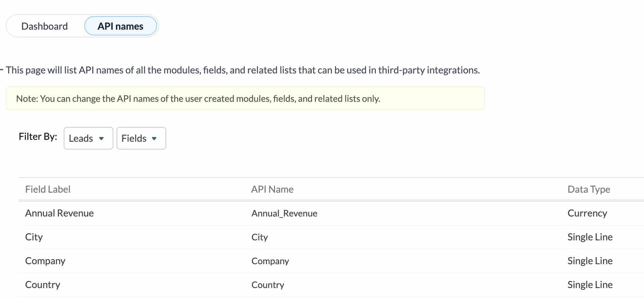Image resolution: width=644 pixels, height=299 pixels.
Task: Select Single Line type next to Company
Action: pyautogui.click(x=590, y=261)
